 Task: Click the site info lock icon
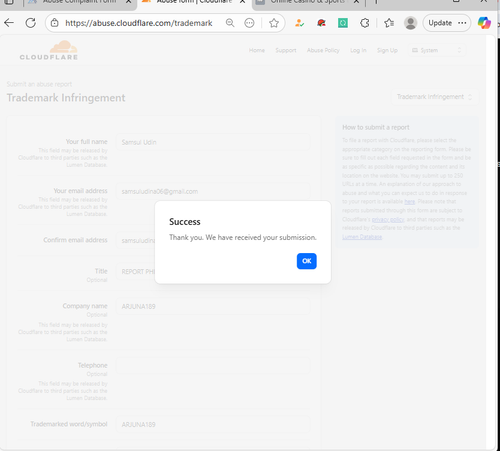pos(55,23)
